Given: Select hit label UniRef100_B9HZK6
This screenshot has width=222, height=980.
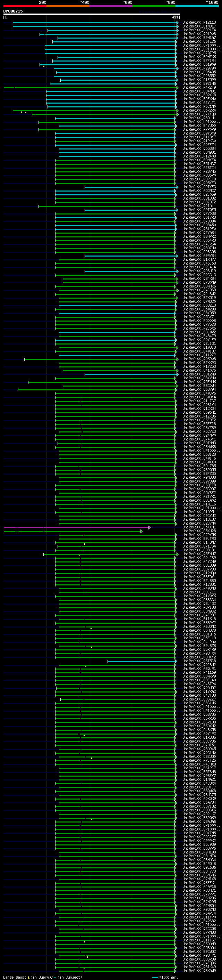Looking at the screenshot, I should (x=199, y=57).
